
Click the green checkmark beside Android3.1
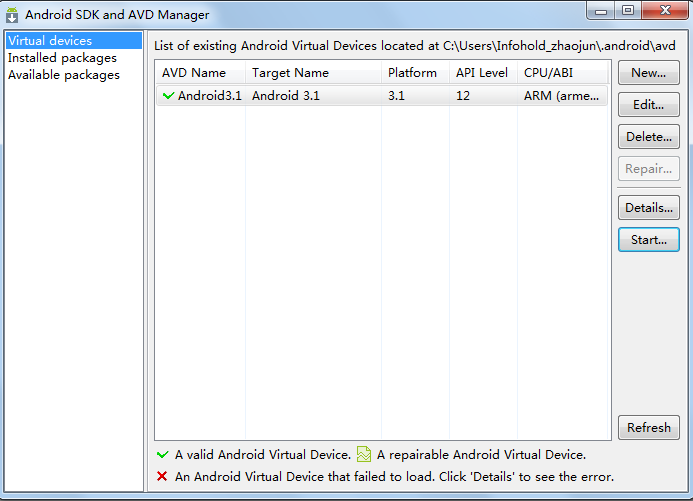pos(168,95)
